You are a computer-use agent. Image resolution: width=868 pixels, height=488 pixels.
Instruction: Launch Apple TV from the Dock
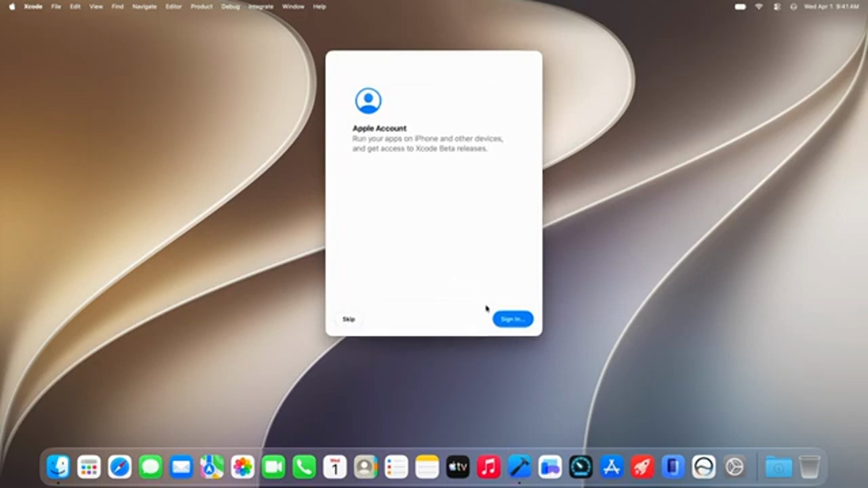(458, 467)
